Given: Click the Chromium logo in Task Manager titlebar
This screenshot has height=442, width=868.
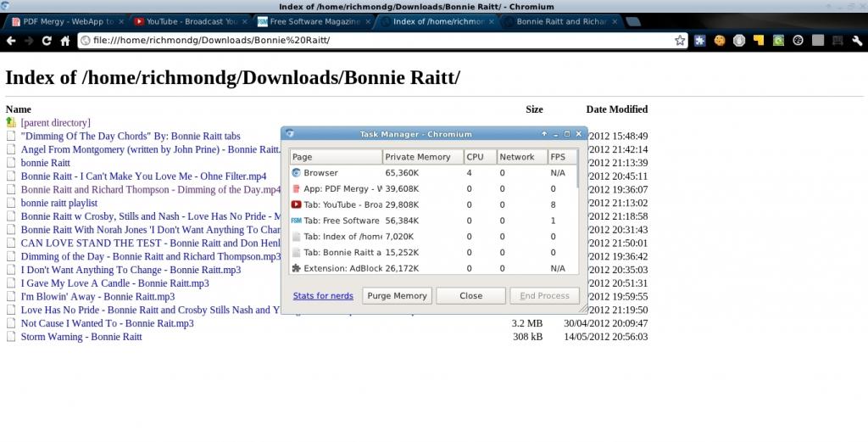Looking at the screenshot, I should point(290,133).
